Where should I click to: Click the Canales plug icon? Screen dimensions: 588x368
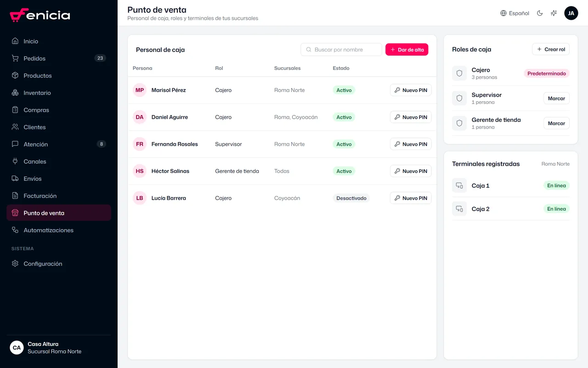click(15, 161)
